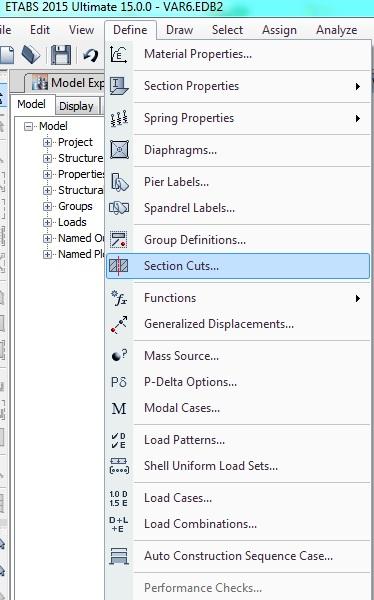
Task: Open the Assign menu
Action: coord(279,30)
